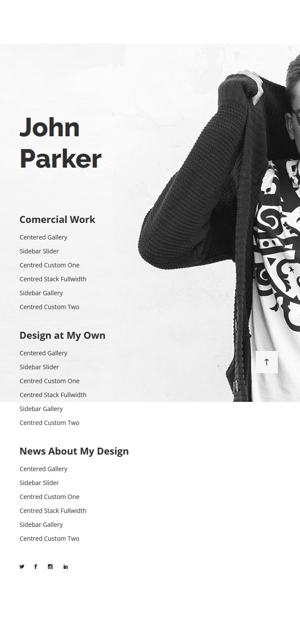
Task: Open Centred Custom One under Design at My Own
Action: 50,381
